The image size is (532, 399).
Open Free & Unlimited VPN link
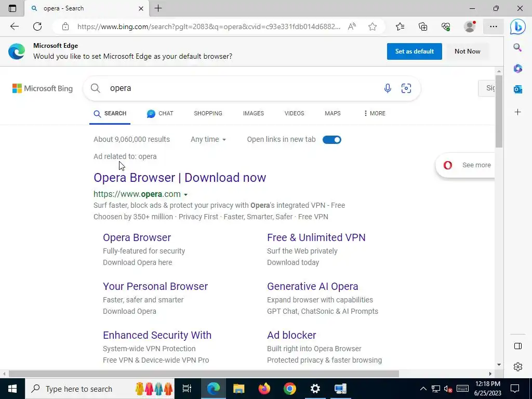pyautogui.click(x=316, y=237)
